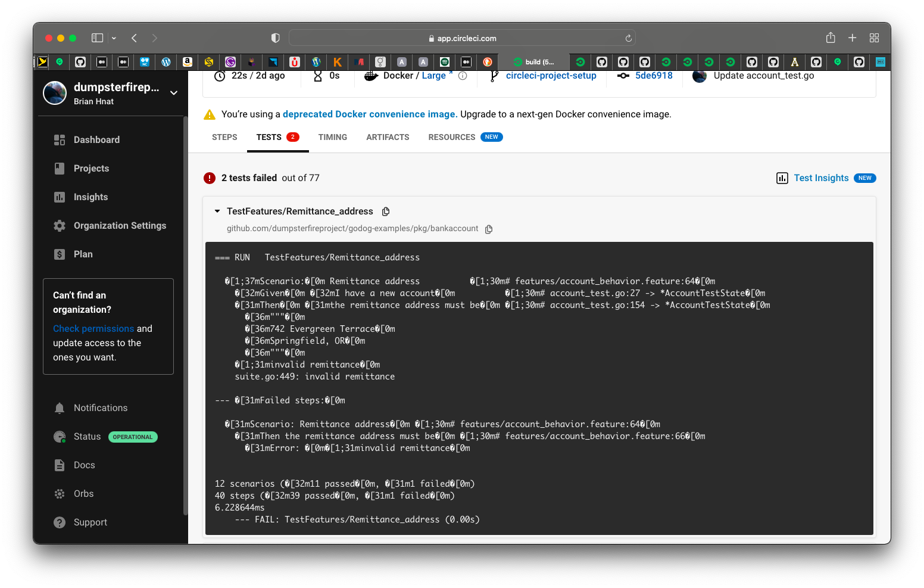Copy the TestFeatures/Remittance_address test name

386,211
